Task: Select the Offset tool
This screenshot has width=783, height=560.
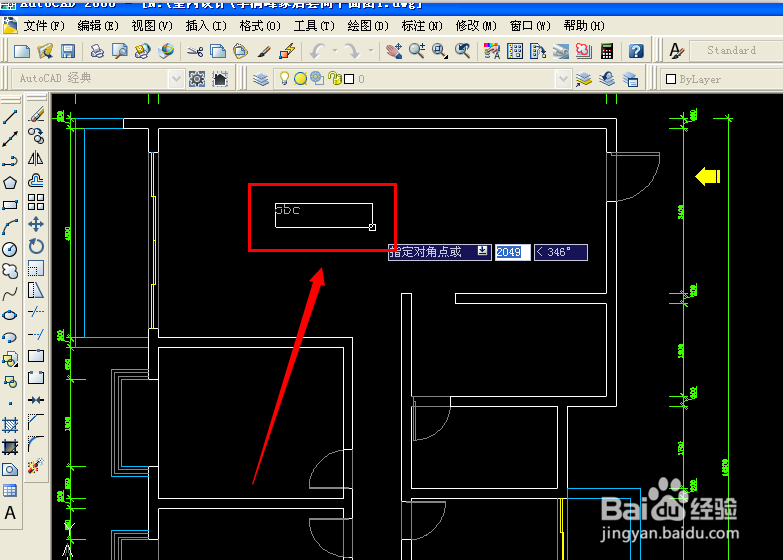Action: [x=36, y=180]
